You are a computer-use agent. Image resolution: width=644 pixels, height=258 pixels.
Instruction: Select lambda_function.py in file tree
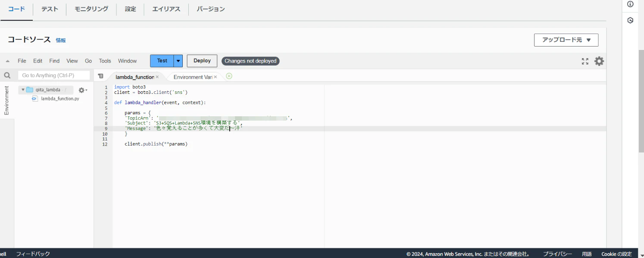pos(60,99)
